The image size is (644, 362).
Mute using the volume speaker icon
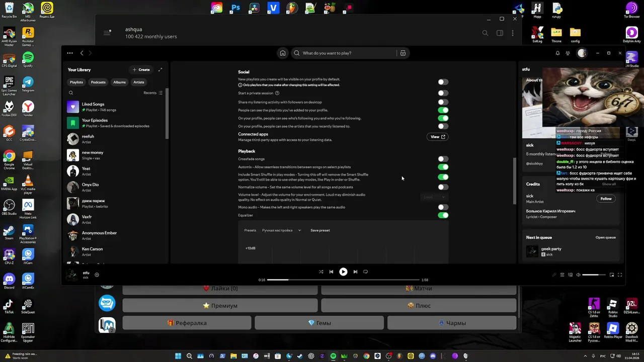578,275
